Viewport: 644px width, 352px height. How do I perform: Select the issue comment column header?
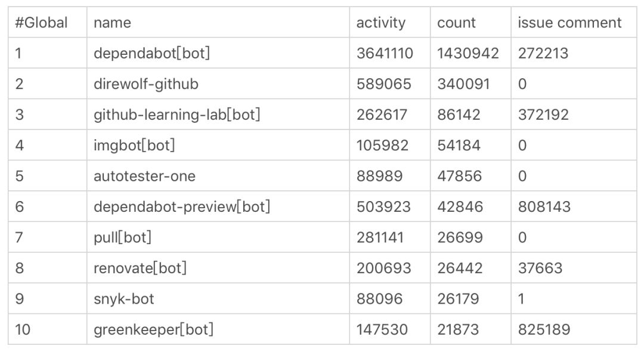569,23
